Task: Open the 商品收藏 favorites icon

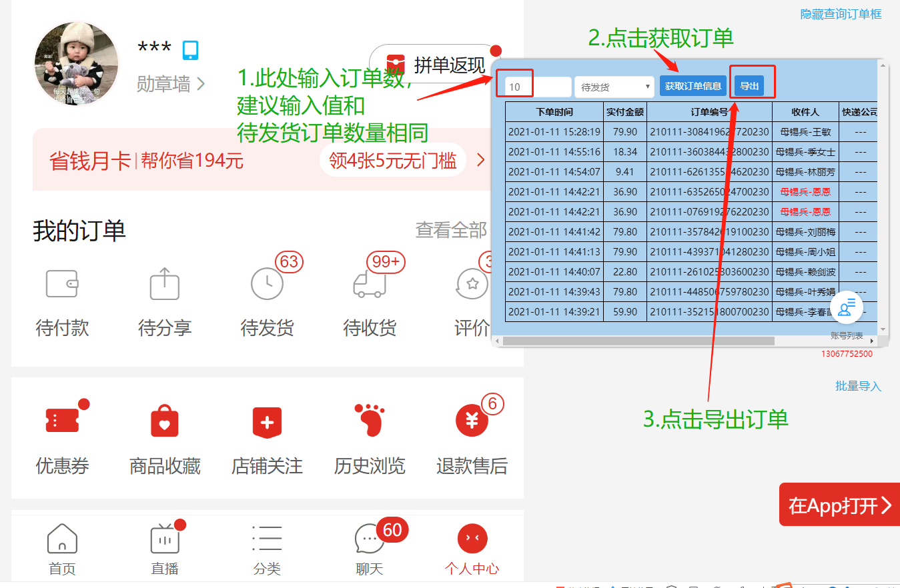Action: 165,420
